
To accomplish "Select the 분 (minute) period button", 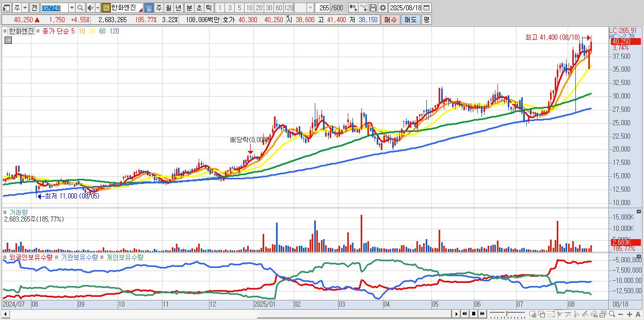I will (x=189, y=8).
